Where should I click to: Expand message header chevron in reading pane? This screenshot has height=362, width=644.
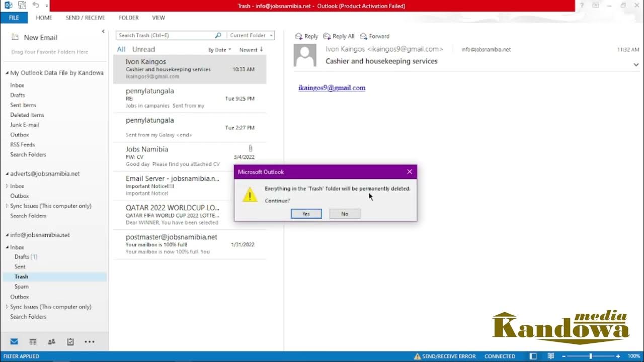636,65
